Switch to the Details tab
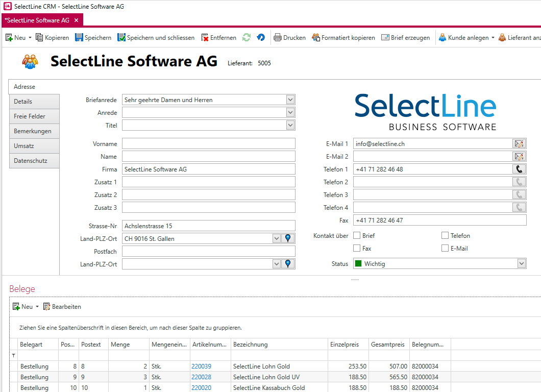 (x=34, y=102)
